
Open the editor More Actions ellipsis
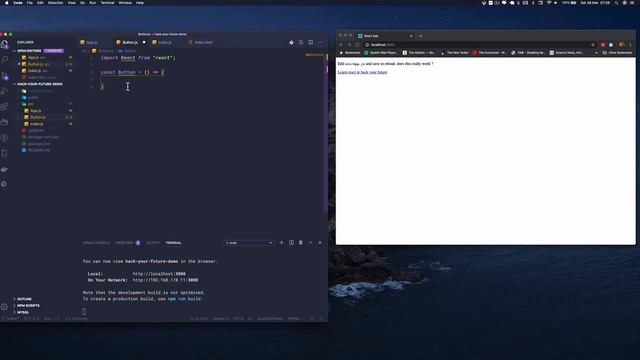[x=320, y=42]
